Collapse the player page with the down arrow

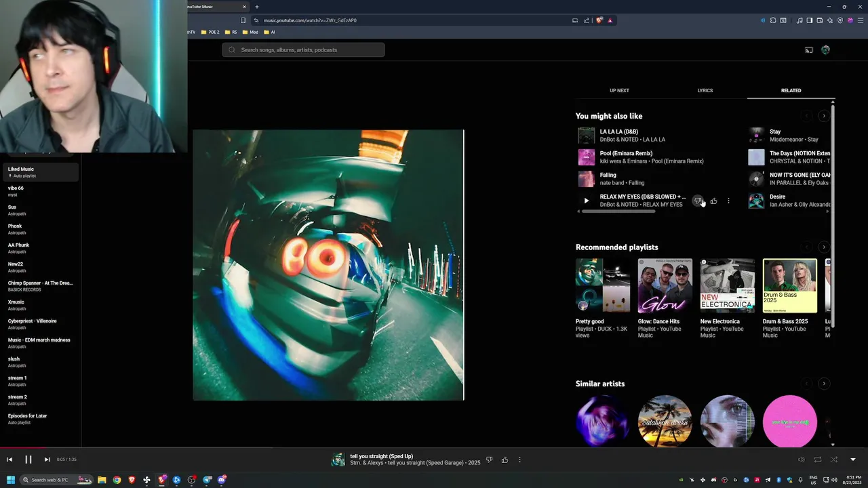pyautogui.click(x=853, y=460)
